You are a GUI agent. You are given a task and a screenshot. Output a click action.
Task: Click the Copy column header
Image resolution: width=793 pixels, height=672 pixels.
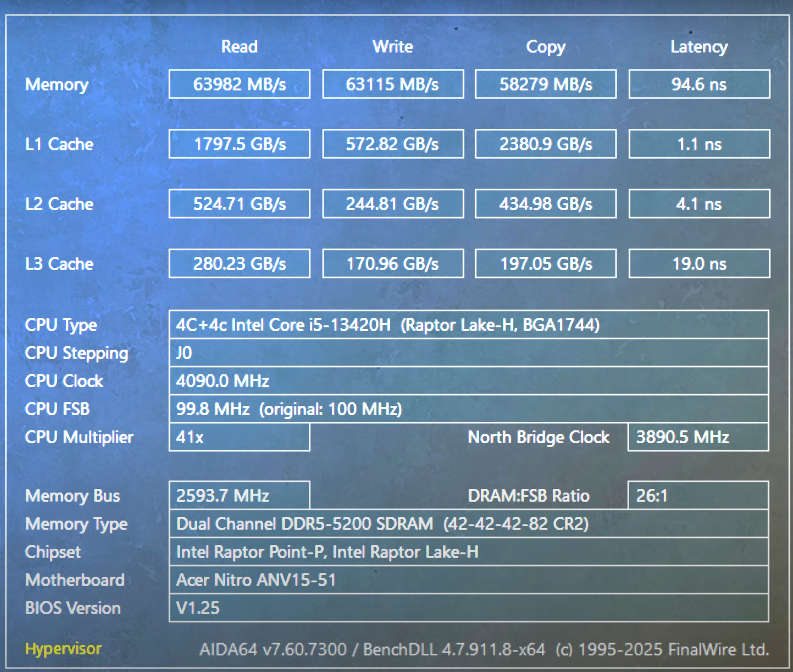coord(545,47)
